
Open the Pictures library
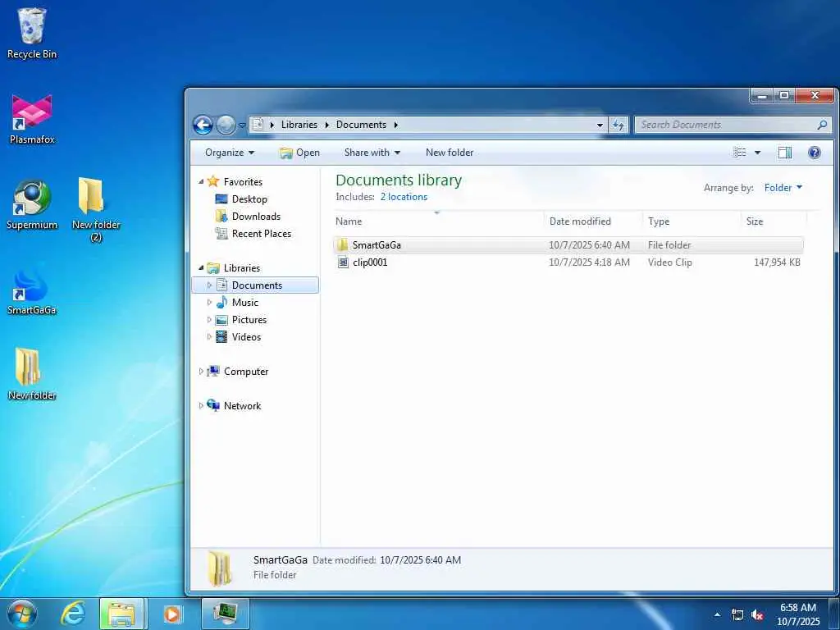[240, 319]
